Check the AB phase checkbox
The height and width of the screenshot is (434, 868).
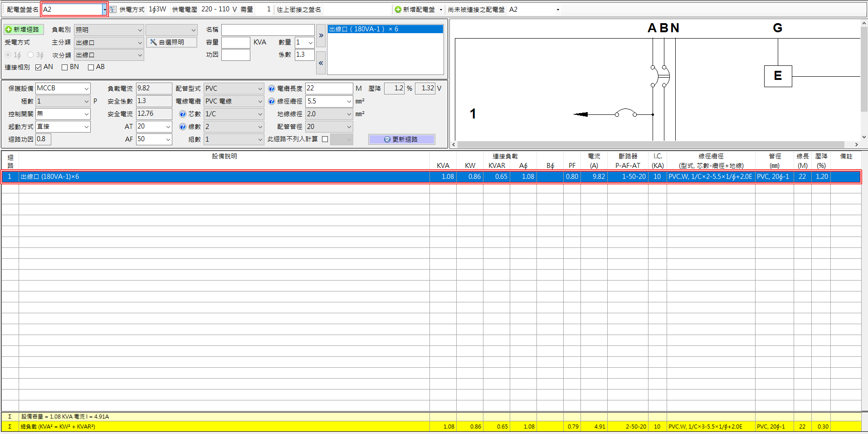point(91,67)
